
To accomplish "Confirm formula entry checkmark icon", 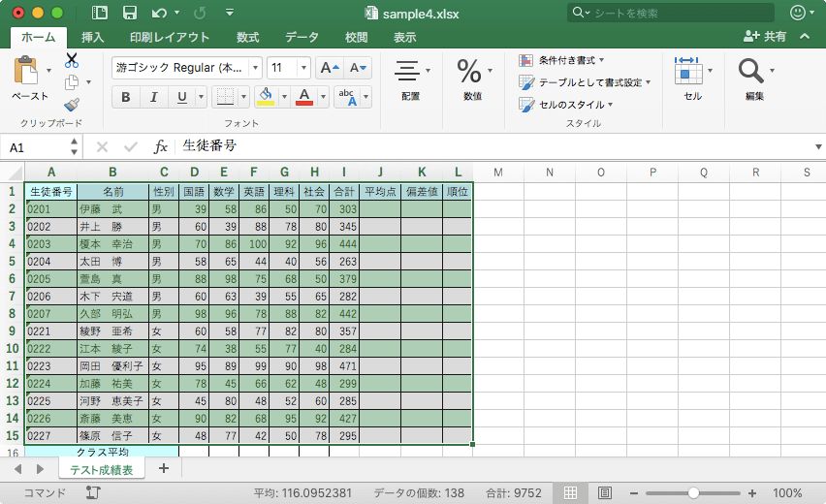I will coord(131,147).
